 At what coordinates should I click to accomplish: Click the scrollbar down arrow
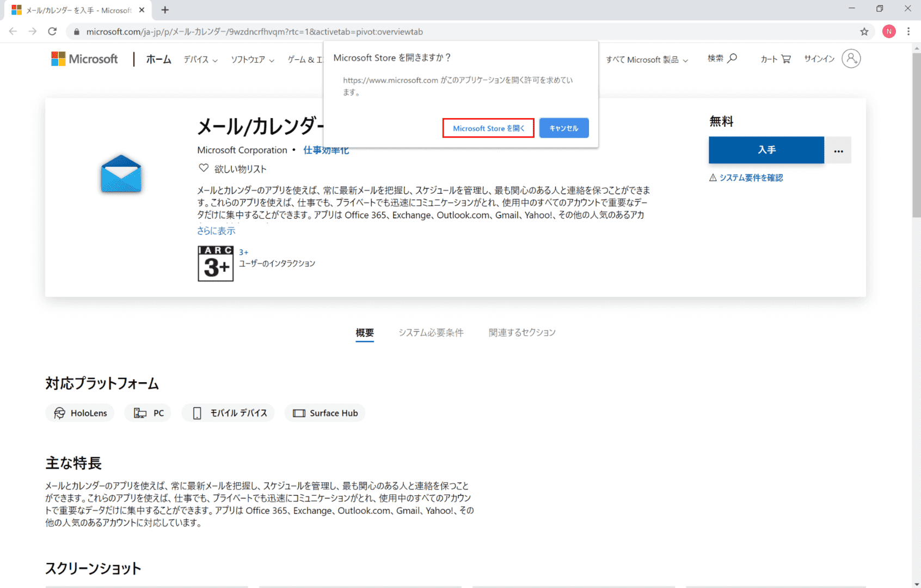click(917, 584)
